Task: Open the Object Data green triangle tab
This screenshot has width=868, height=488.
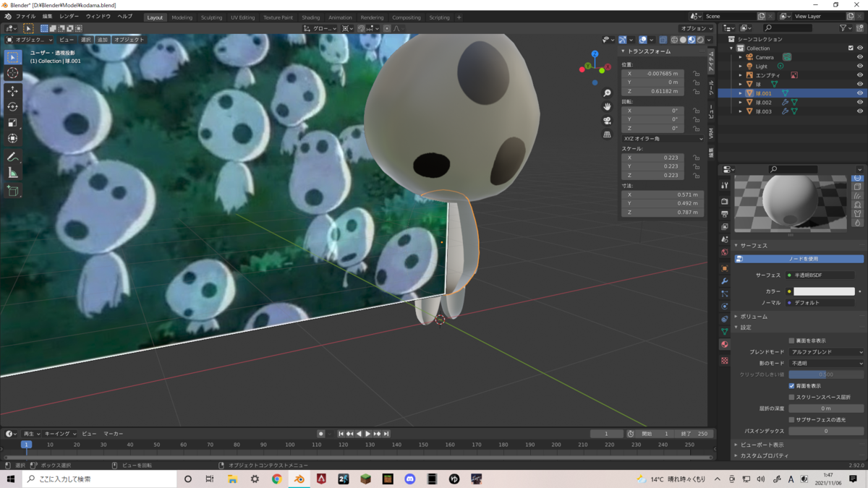Action: pyautogui.click(x=725, y=332)
